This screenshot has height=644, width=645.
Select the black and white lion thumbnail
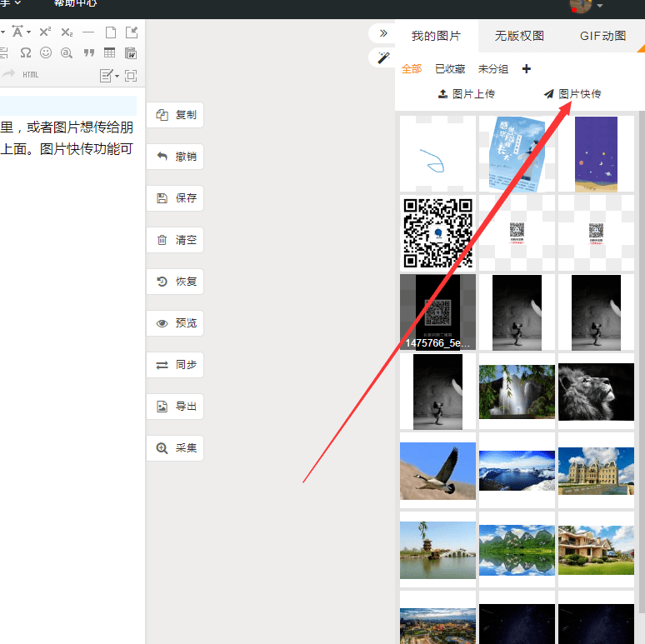click(596, 392)
